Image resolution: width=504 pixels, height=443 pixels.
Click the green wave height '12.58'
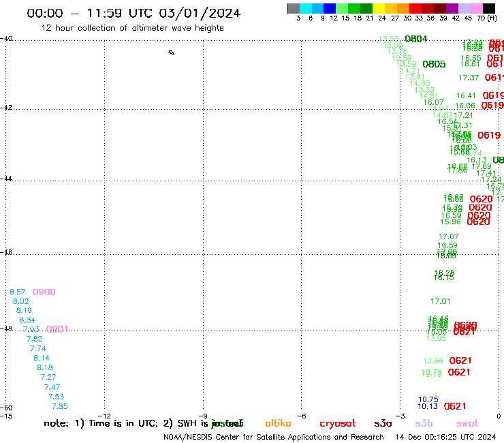pos(433,361)
